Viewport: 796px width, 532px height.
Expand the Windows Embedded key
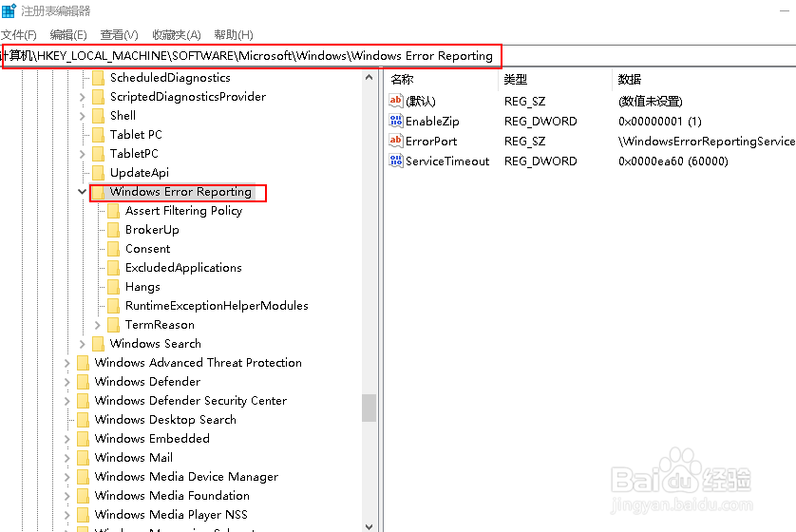pyautogui.click(x=67, y=439)
